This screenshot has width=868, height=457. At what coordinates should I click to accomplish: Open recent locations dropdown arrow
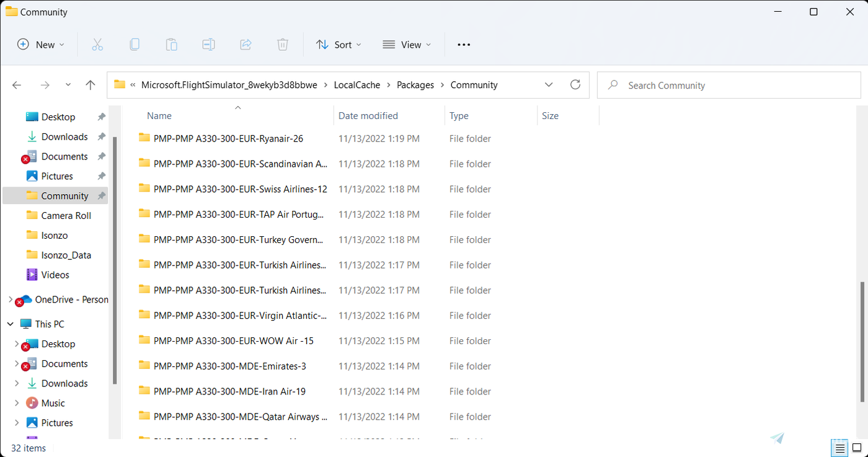click(68, 85)
